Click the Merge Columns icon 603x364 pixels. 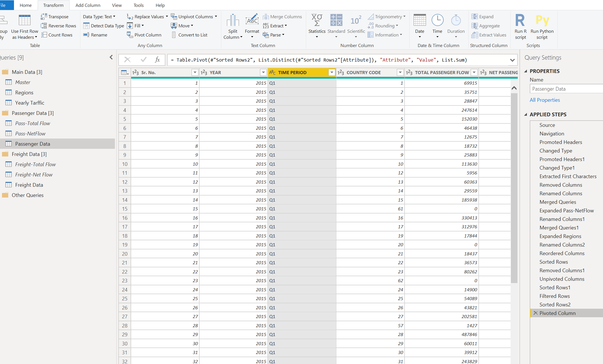pyautogui.click(x=266, y=17)
